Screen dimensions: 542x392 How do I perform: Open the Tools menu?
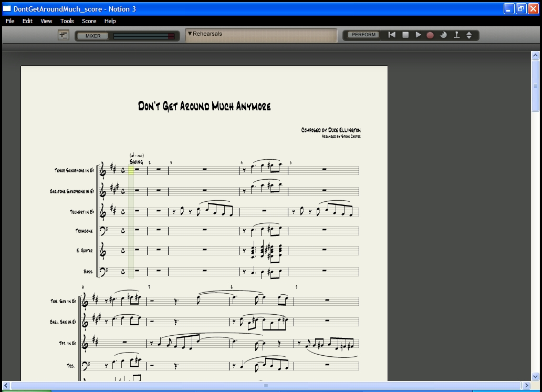click(67, 21)
